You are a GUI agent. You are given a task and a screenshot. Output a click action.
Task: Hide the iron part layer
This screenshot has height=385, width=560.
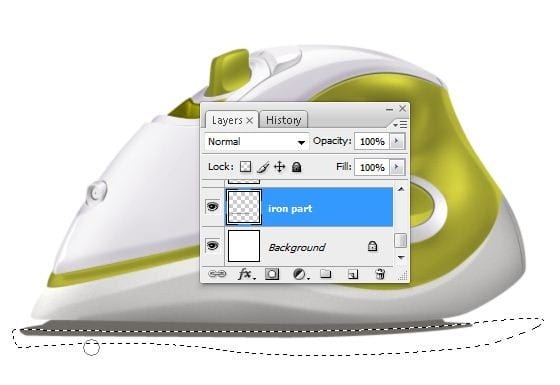[x=212, y=206]
